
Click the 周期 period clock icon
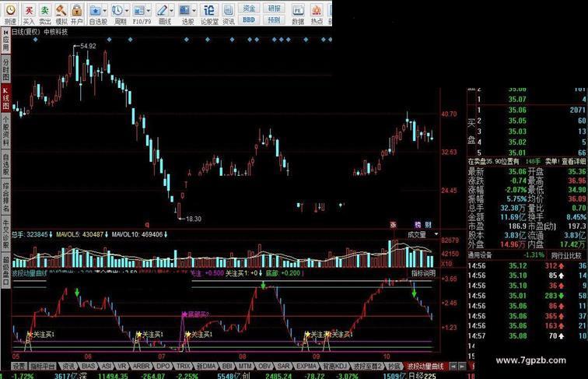pyautogui.click(x=117, y=10)
